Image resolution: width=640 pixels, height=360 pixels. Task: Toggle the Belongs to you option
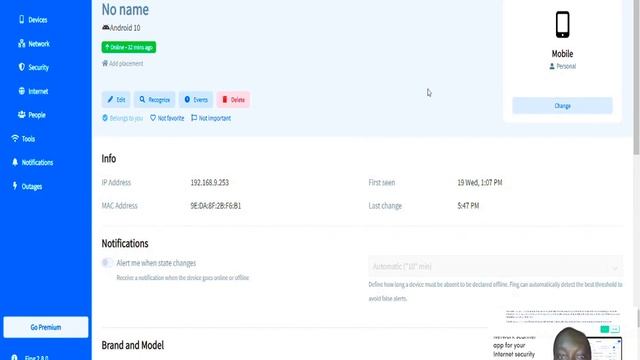click(122, 118)
